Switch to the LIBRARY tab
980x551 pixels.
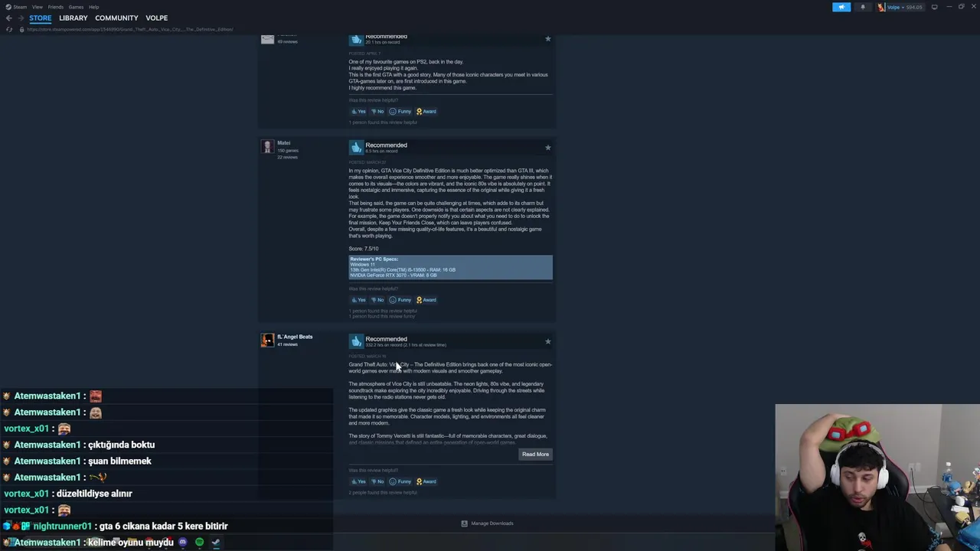[73, 18]
